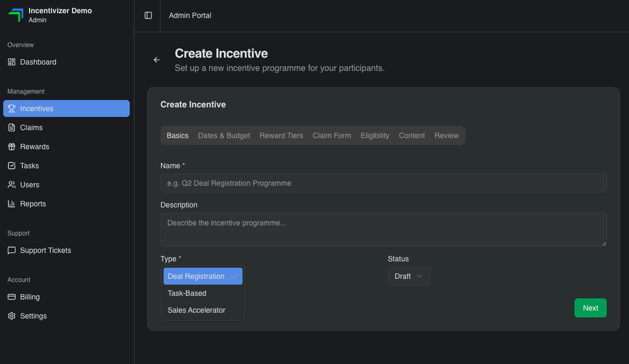629x364 pixels.
Task: Click the Create Incentive page heading
Action: 221,53
